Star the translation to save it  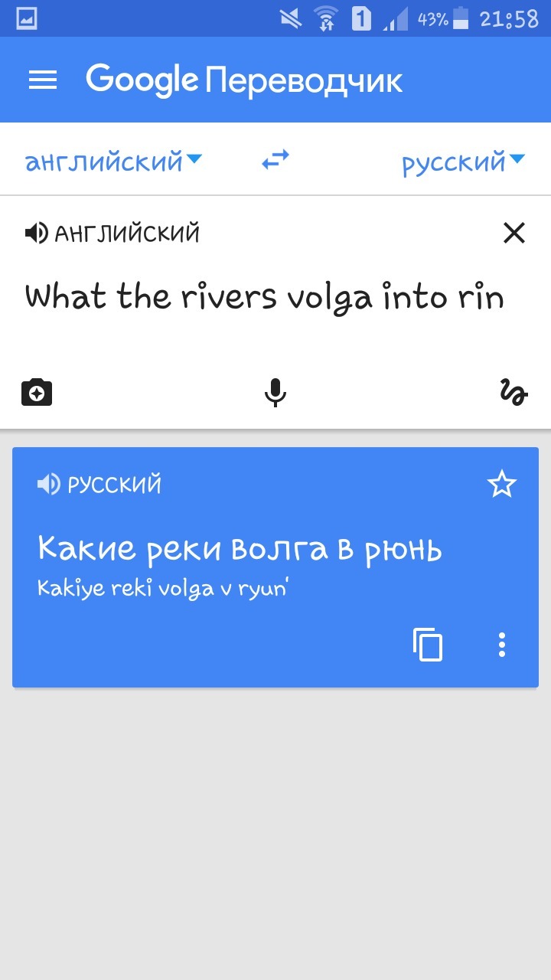tap(502, 485)
